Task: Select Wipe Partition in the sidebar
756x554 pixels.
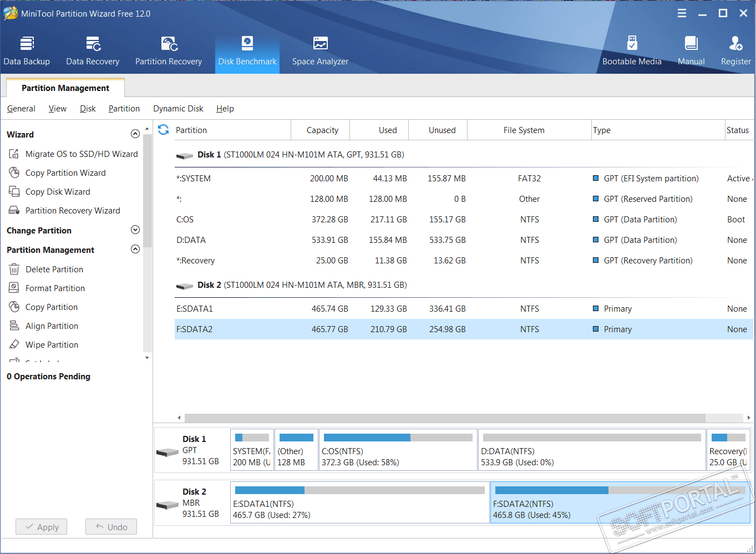Action: pos(52,345)
